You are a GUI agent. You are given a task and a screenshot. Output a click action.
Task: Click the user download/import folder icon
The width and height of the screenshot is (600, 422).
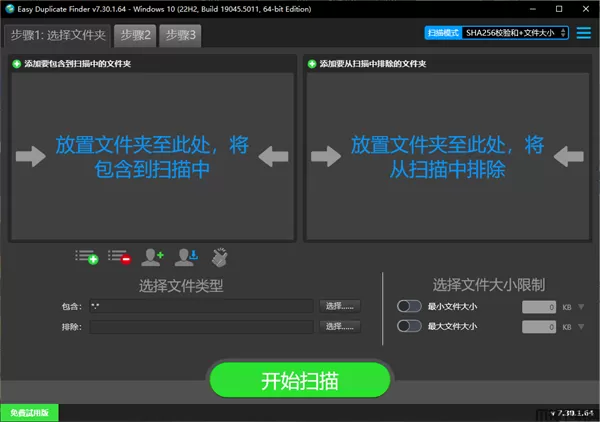click(185, 257)
